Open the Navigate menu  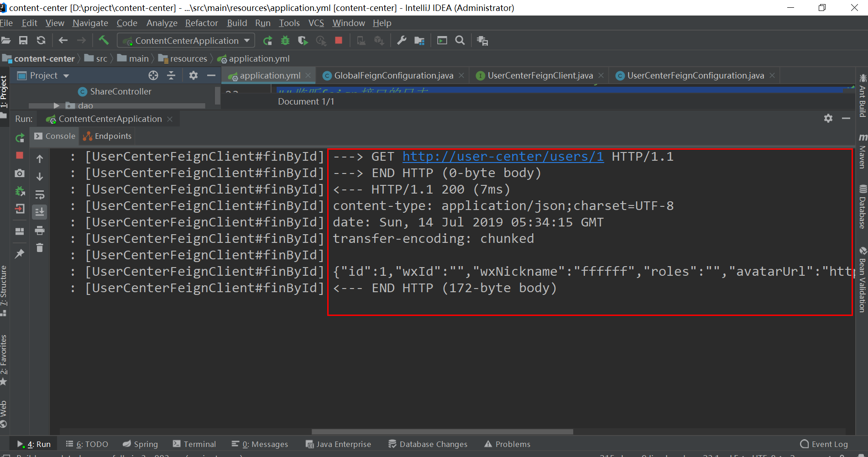[90, 23]
